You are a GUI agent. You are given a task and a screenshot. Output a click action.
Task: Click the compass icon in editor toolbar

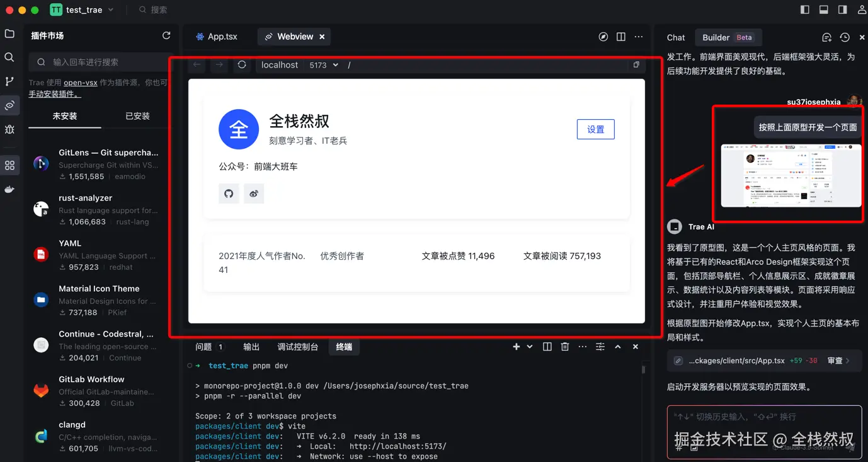click(x=603, y=37)
